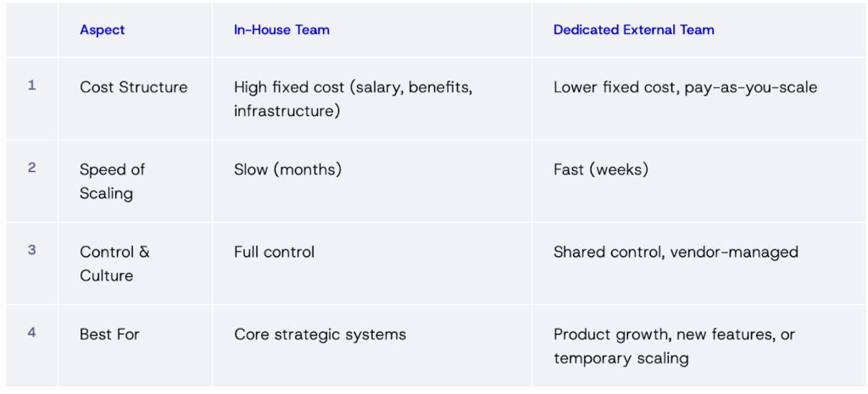
Task: Click row number 4
Action: (32, 332)
